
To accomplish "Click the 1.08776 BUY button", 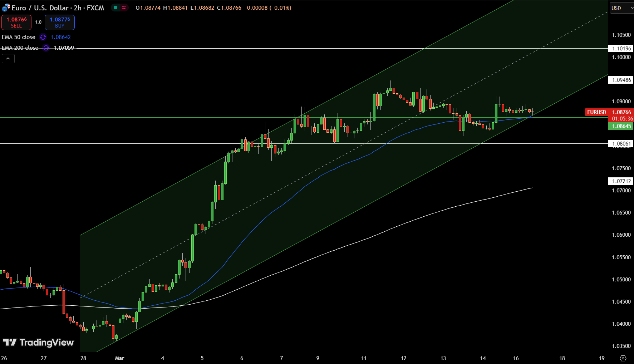I will [x=60, y=22].
